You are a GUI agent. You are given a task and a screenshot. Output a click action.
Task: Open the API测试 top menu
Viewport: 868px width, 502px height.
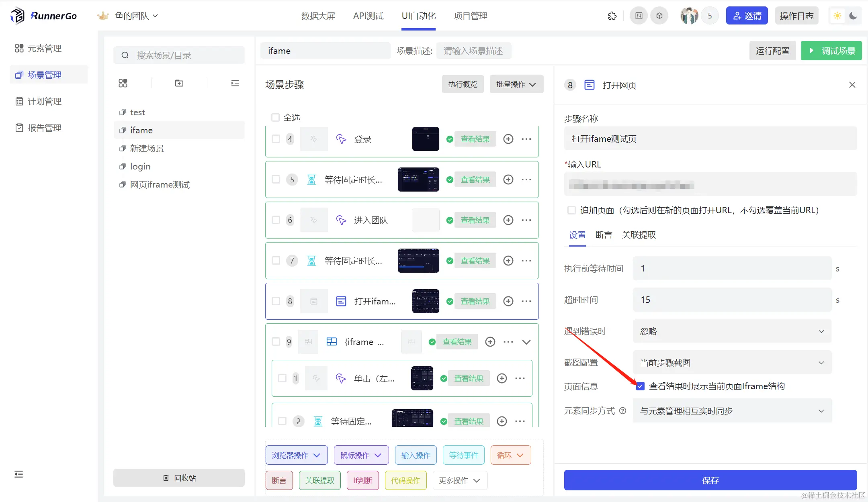coord(368,16)
